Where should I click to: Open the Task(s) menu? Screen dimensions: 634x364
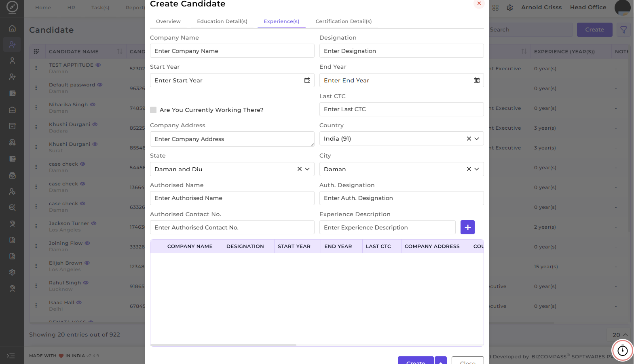(x=100, y=8)
